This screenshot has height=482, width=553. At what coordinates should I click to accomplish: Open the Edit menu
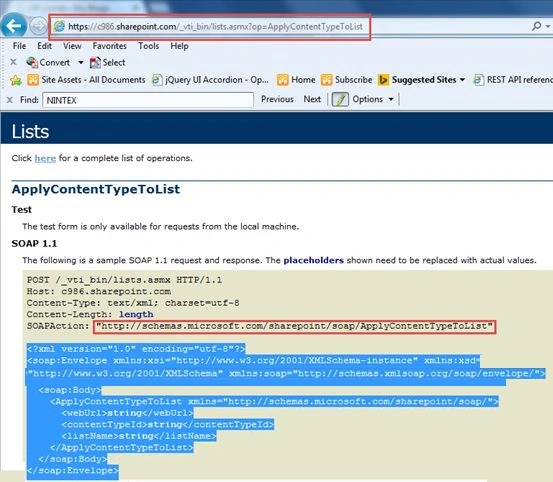coord(44,46)
